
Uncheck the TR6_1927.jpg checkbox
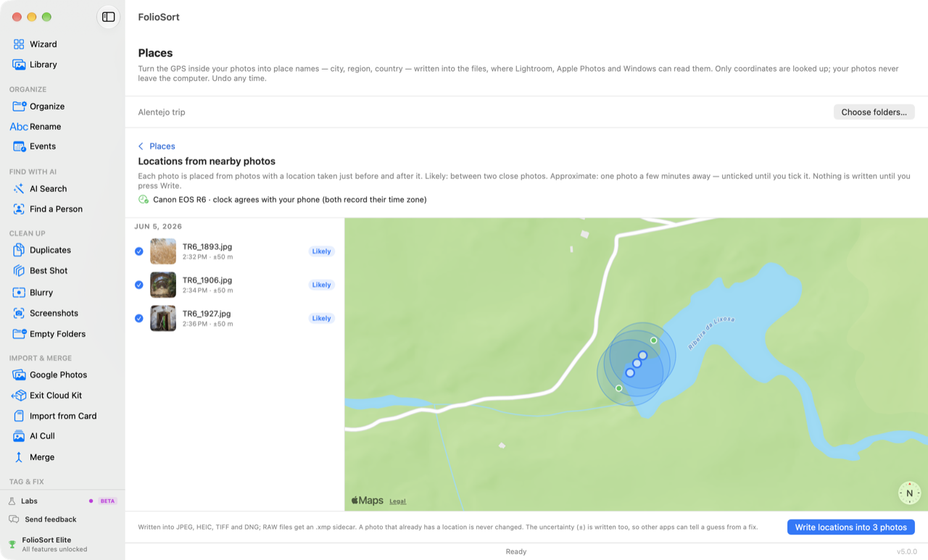click(x=138, y=318)
